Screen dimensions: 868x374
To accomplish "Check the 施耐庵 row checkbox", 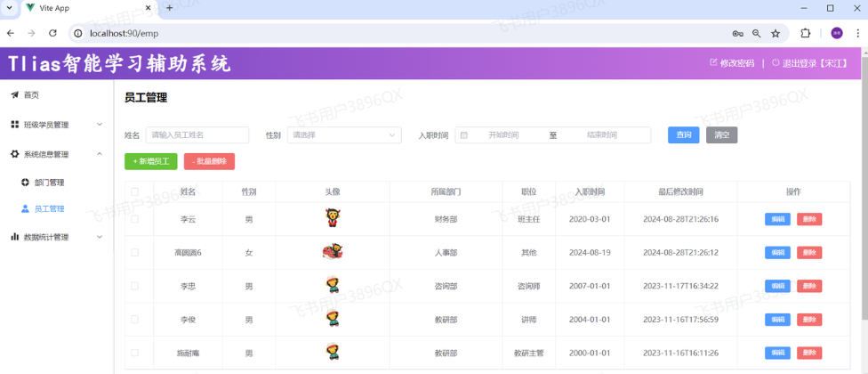I will tap(134, 353).
